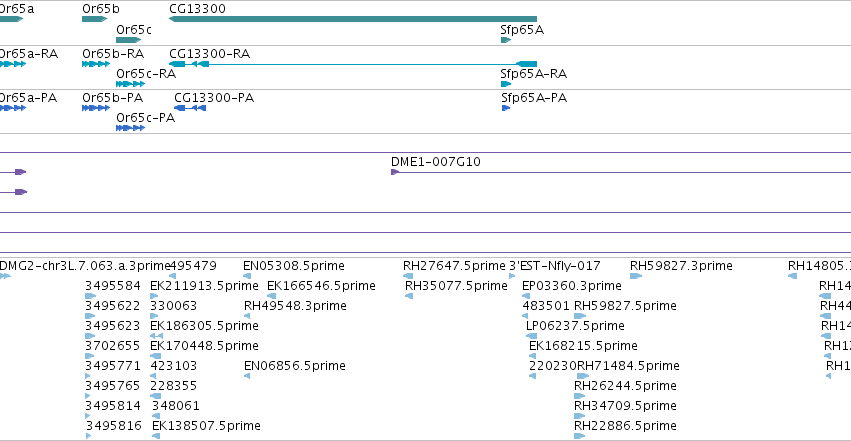Viewport: 851px width, 441px height.
Task: Click the EN05308.5prime EST arrow
Action: (x=247, y=276)
